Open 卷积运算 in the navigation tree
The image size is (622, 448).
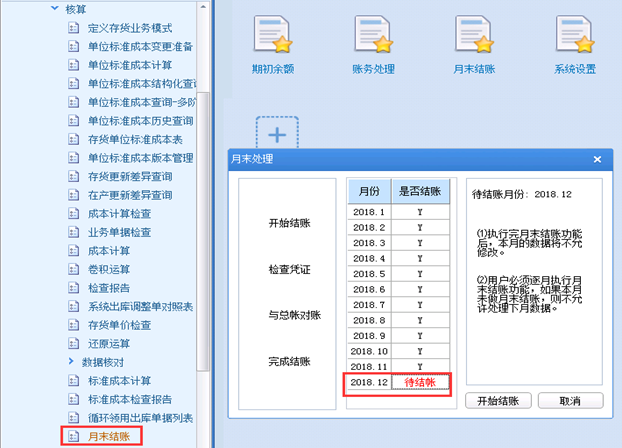coord(109,269)
